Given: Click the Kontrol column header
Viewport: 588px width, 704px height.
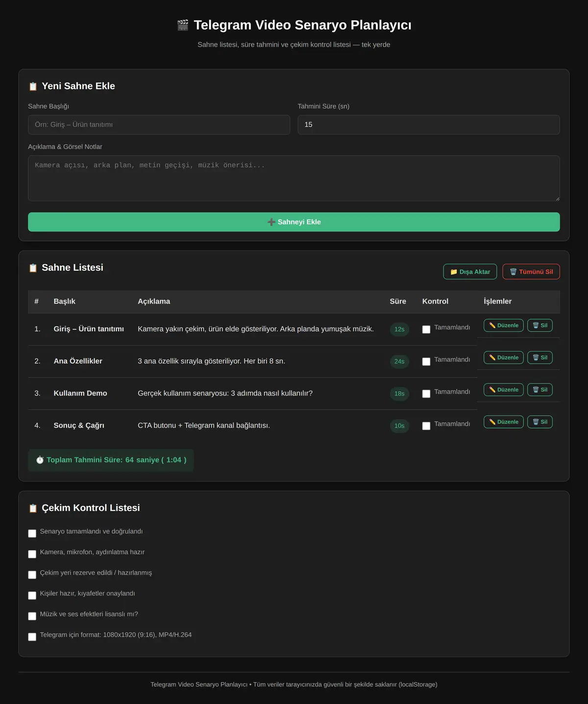Looking at the screenshot, I should [x=435, y=302].
